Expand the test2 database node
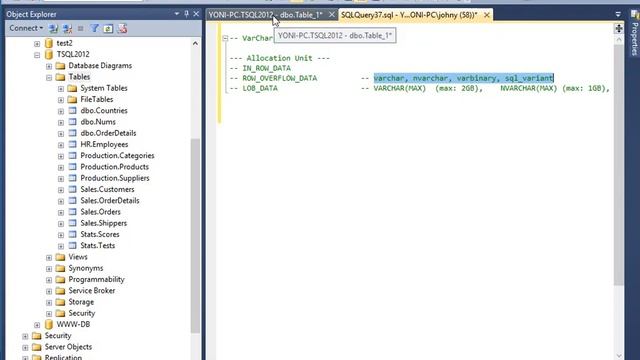 click(x=37, y=43)
